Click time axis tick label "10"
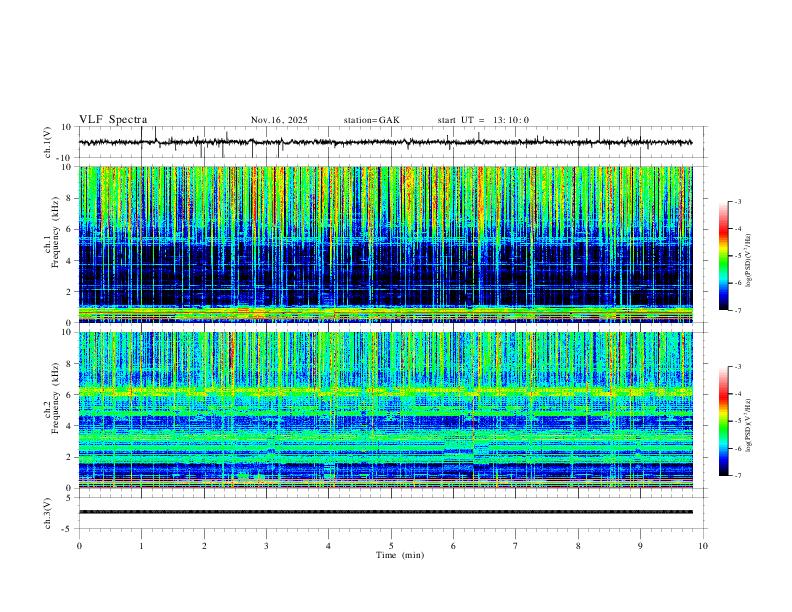The height and width of the screenshot is (612, 792). pos(703,546)
